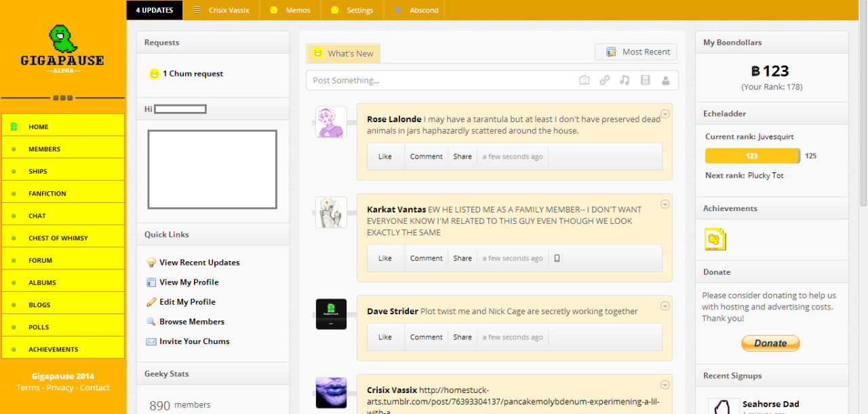Open the 4 Updates notifications tab
Image resolution: width=868 pixels, height=414 pixels.
point(155,10)
